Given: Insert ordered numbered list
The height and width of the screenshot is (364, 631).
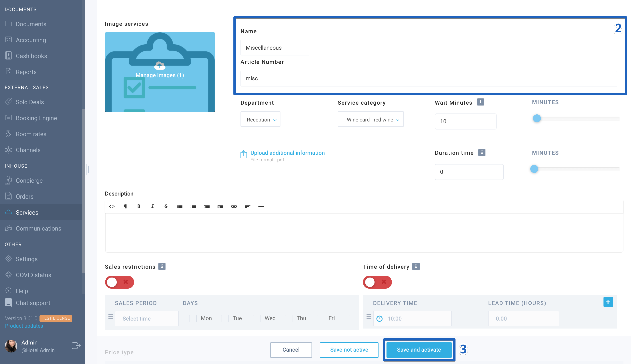Looking at the screenshot, I should coord(193,206).
